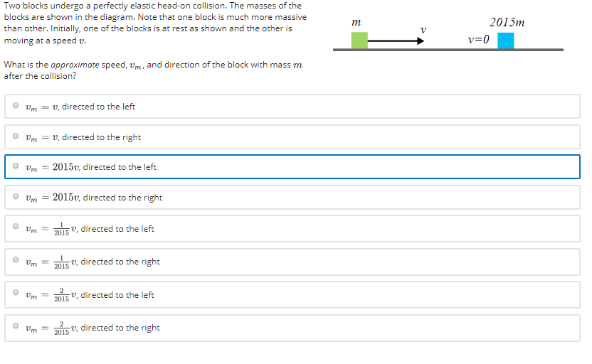Click the v label above the arrow
The height and width of the screenshot is (364, 592).
[423, 30]
